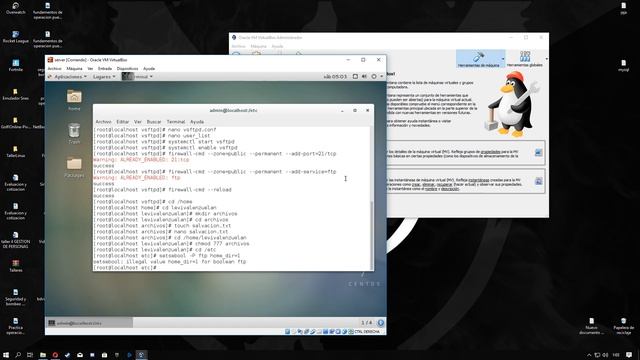Open Ayuda menu in server VirtualBox window
This screenshot has width=640, height=360.
pyautogui.click(x=149, y=69)
